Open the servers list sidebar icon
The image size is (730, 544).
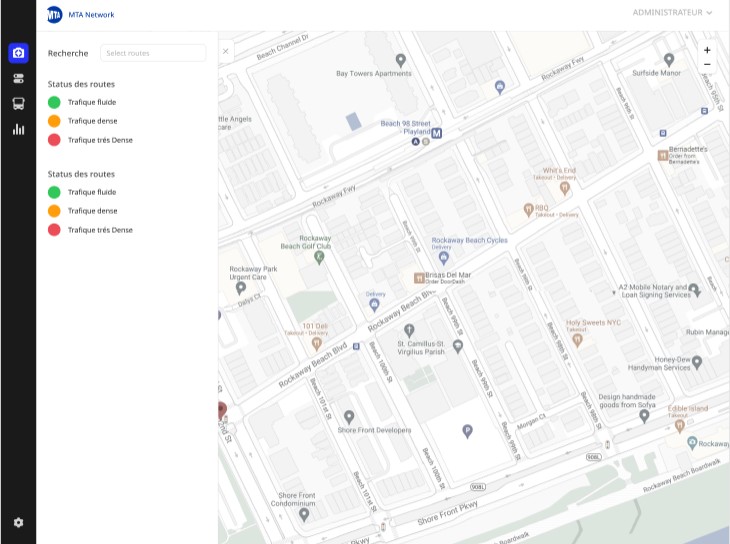pyautogui.click(x=18, y=78)
